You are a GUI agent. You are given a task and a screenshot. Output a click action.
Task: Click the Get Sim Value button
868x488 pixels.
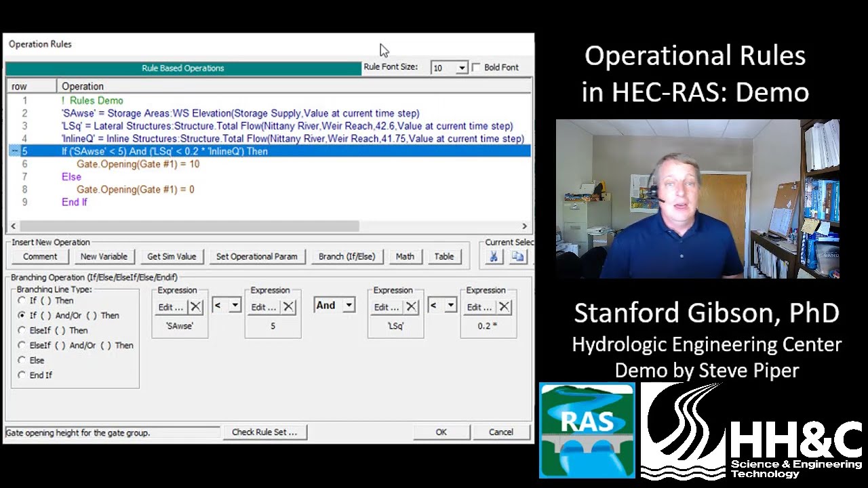172,256
